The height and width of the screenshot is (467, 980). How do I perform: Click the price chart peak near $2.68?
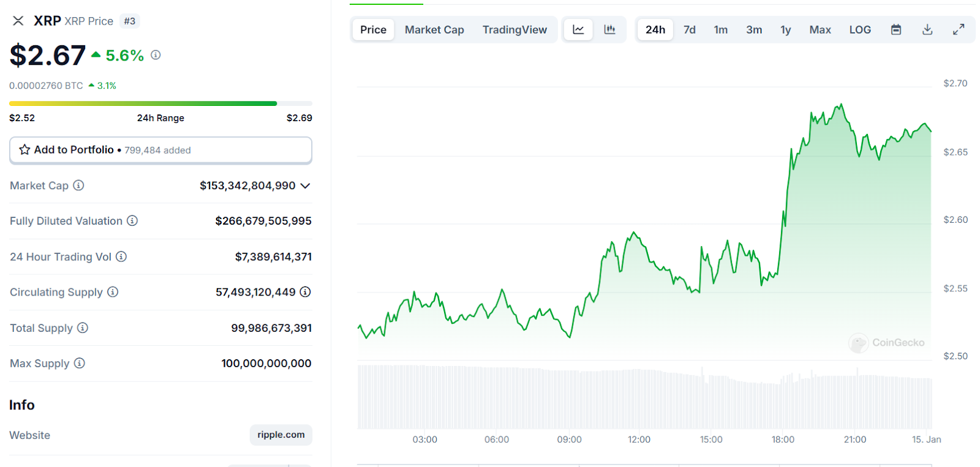click(842, 105)
